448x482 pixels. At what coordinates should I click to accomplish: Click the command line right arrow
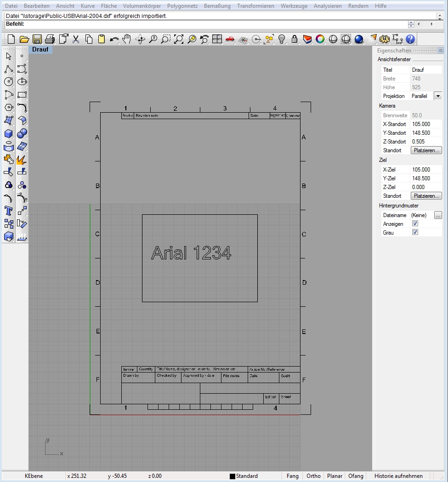point(431,24)
